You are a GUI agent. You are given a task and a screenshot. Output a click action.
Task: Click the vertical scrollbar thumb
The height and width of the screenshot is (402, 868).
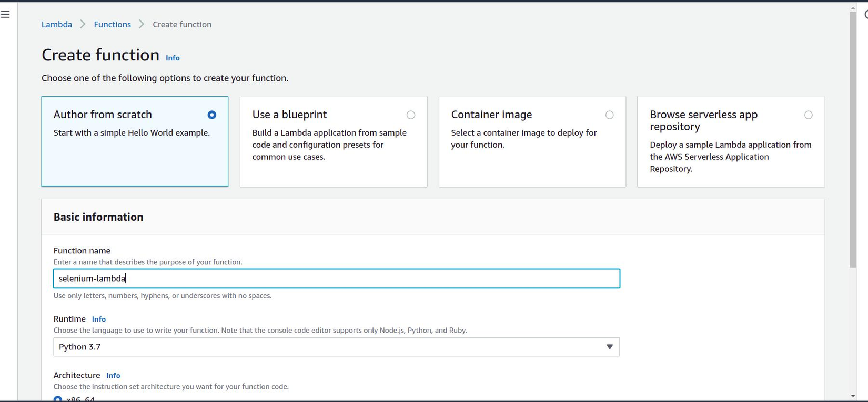tap(853, 139)
